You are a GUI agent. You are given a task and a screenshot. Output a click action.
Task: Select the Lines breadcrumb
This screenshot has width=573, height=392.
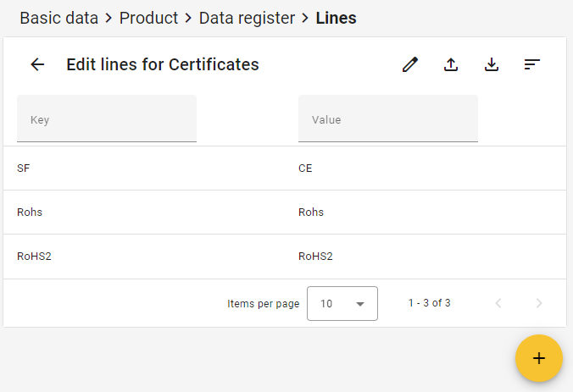(336, 18)
